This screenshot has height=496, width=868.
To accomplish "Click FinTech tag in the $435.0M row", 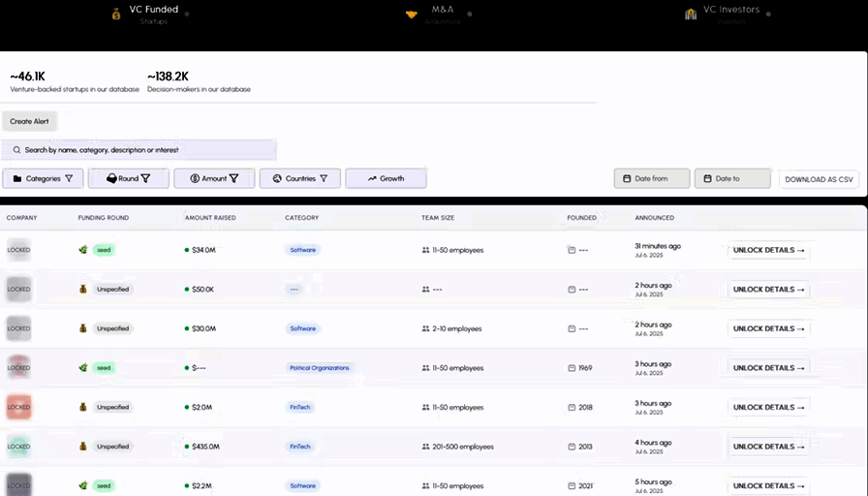I will click(300, 447).
